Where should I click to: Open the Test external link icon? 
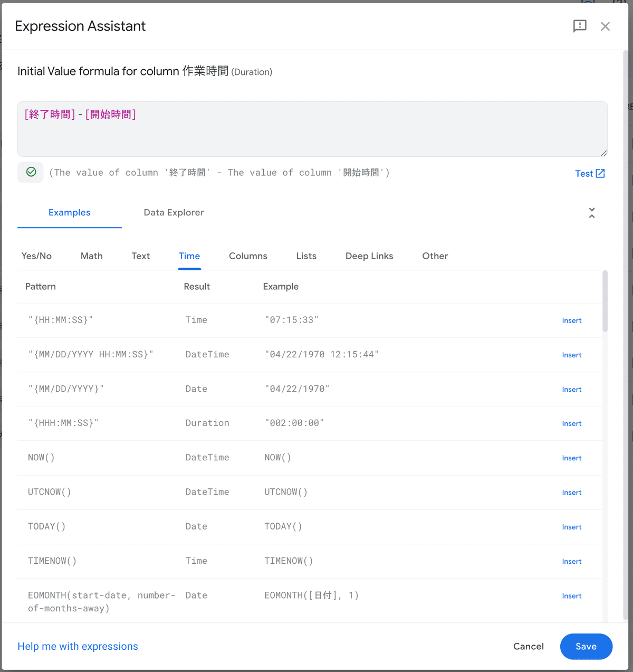click(x=600, y=174)
